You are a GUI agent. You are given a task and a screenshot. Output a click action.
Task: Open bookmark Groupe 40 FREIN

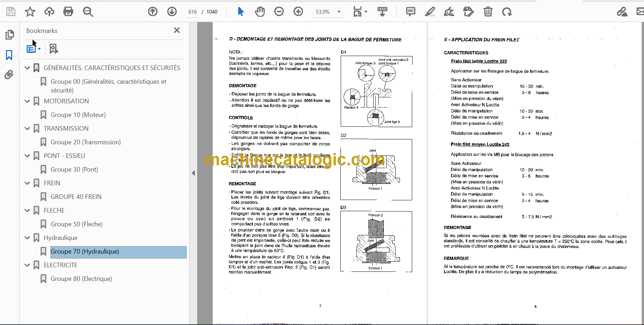(76, 197)
